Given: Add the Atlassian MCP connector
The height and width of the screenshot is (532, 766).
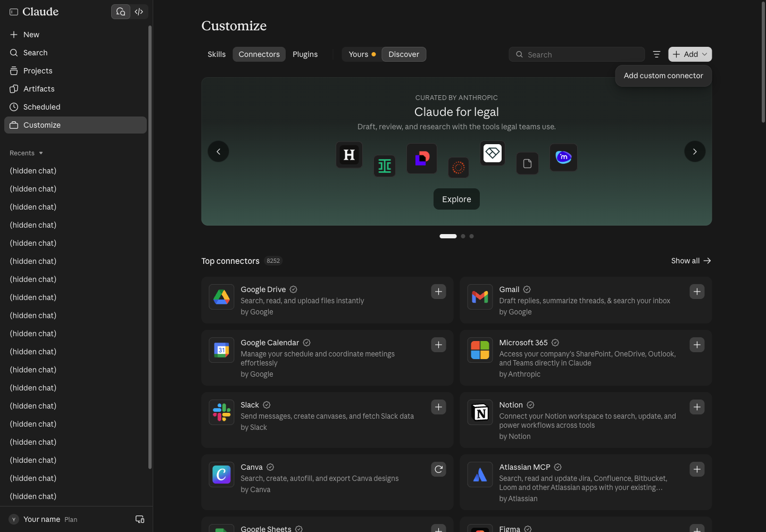Looking at the screenshot, I should (697, 469).
